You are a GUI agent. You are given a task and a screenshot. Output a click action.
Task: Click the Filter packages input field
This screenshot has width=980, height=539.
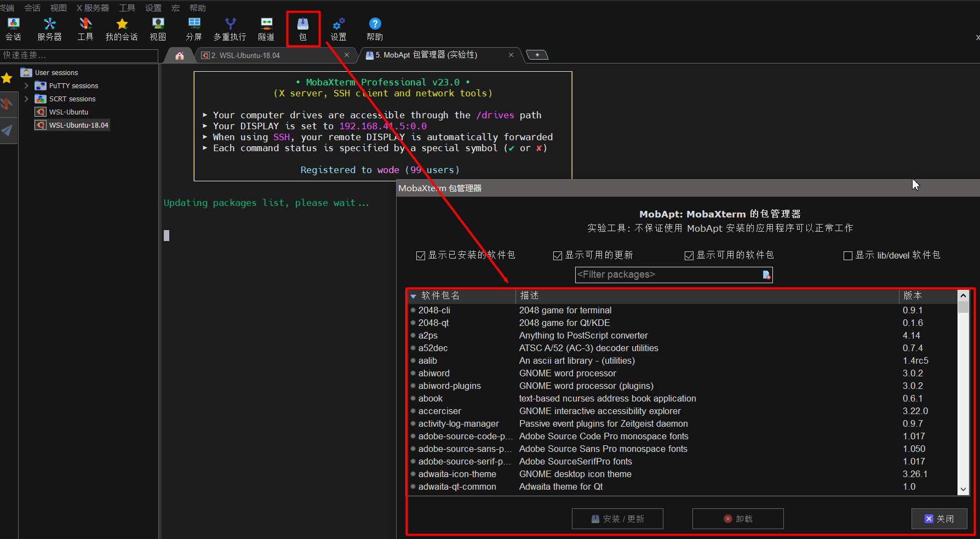point(667,275)
